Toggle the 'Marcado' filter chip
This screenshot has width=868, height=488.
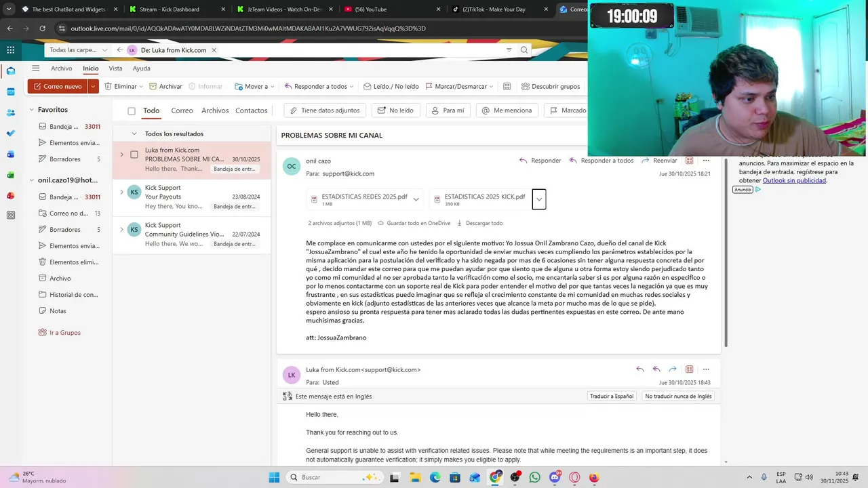pyautogui.click(x=567, y=110)
